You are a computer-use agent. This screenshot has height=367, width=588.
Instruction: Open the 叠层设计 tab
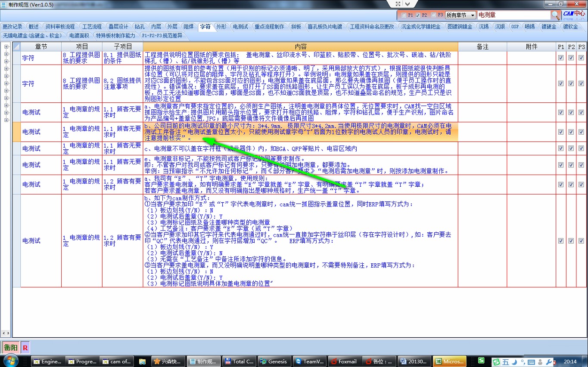[118, 27]
